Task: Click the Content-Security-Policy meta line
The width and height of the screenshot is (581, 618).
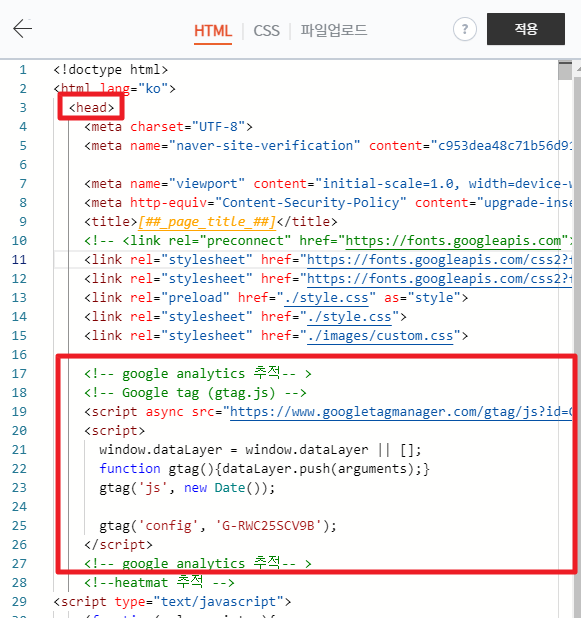Action: (x=328, y=203)
